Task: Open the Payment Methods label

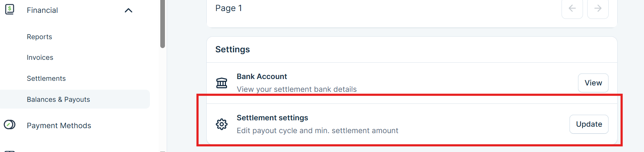Action: (x=59, y=126)
